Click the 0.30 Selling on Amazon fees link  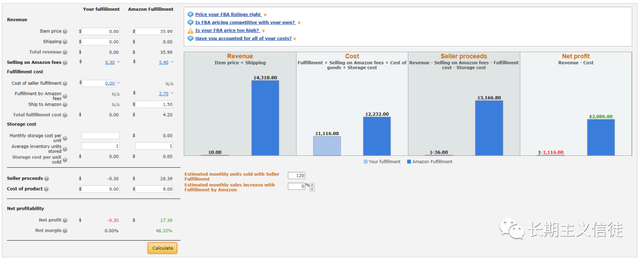pos(110,63)
